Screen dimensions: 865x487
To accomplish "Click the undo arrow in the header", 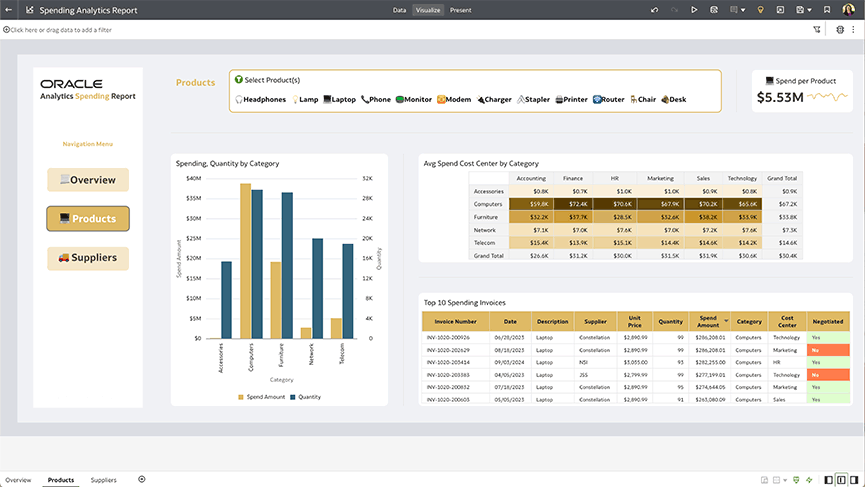I will 655,10.
